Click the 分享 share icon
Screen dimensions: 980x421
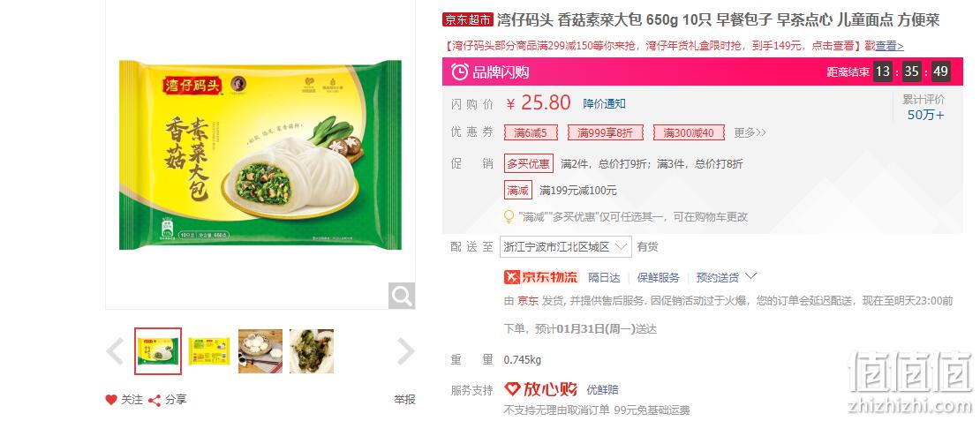point(155,401)
